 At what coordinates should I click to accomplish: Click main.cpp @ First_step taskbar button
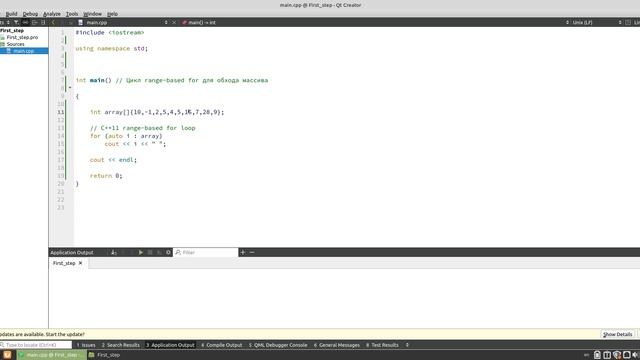coord(51,355)
